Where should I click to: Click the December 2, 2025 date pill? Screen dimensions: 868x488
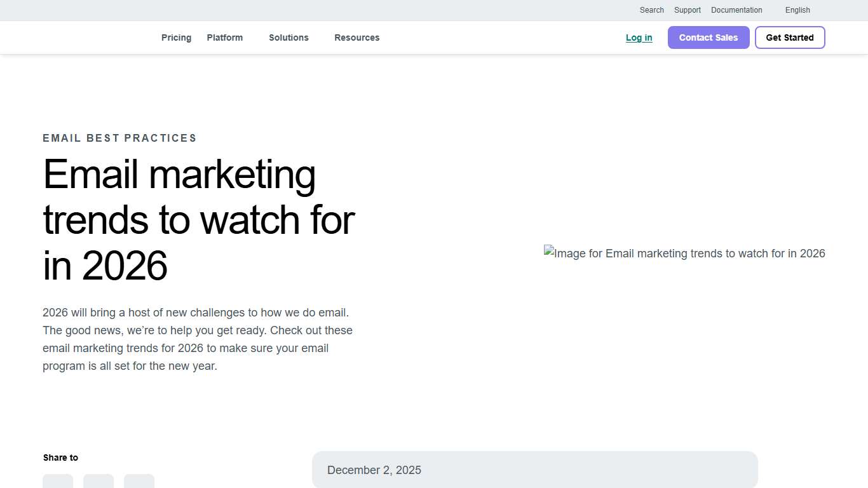pyautogui.click(x=535, y=470)
